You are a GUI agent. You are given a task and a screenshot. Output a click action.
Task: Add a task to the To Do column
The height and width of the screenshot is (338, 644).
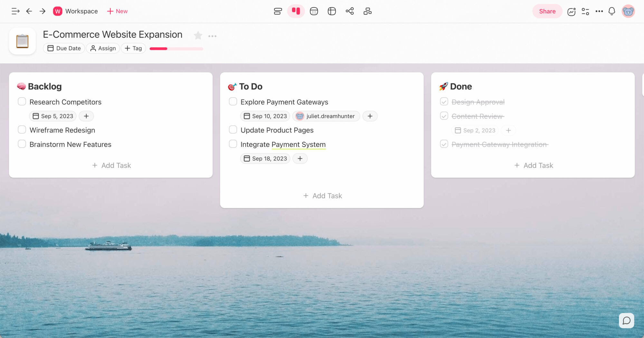322,196
